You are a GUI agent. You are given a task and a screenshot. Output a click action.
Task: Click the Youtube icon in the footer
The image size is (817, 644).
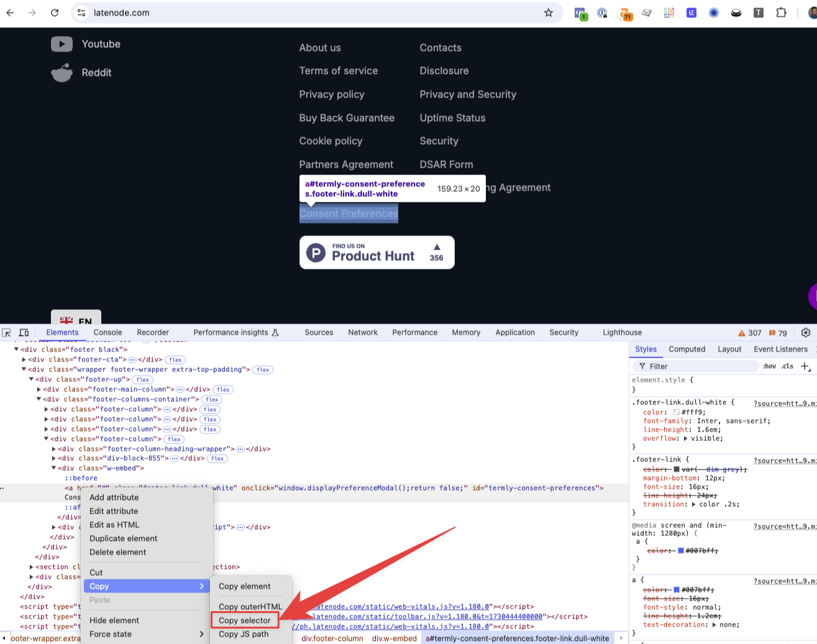pos(62,44)
